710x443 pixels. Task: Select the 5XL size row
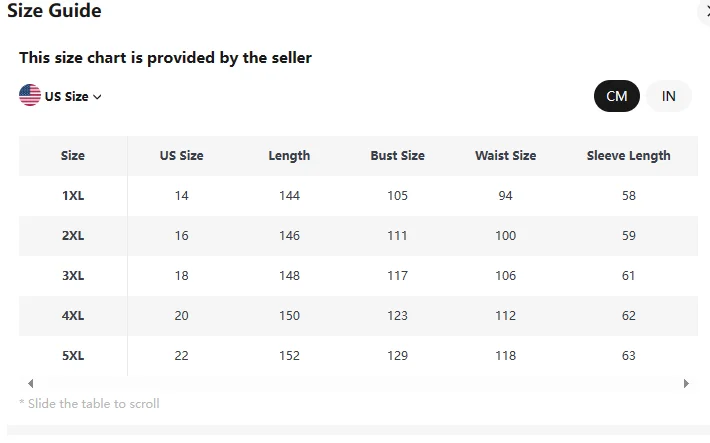pyautogui.click(x=73, y=356)
